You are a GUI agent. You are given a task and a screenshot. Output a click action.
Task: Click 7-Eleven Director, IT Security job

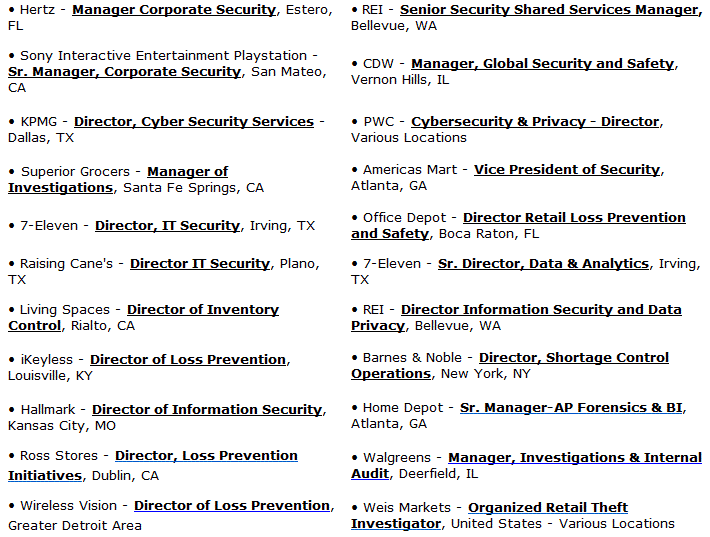[167, 225]
